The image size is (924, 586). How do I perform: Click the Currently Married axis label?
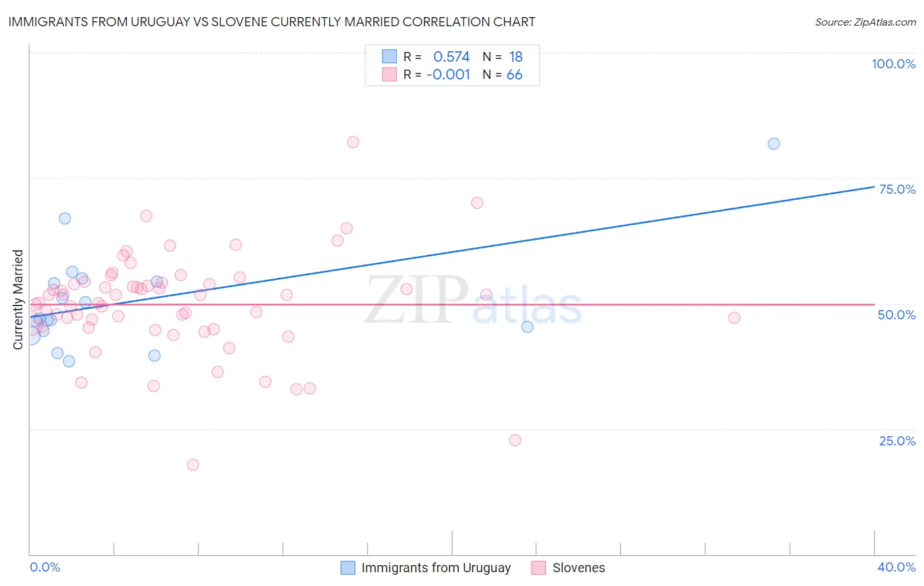(18, 300)
